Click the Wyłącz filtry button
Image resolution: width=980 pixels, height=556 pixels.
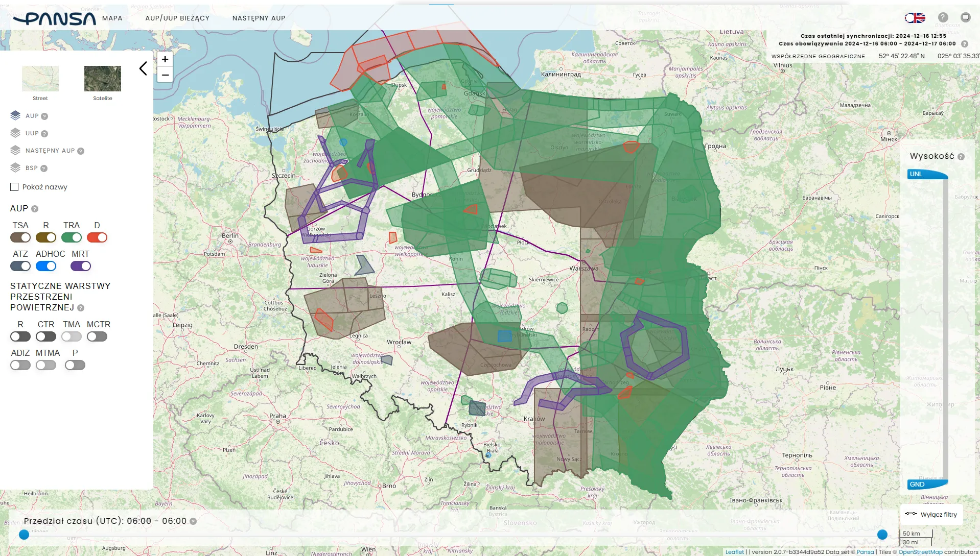[931, 514]
